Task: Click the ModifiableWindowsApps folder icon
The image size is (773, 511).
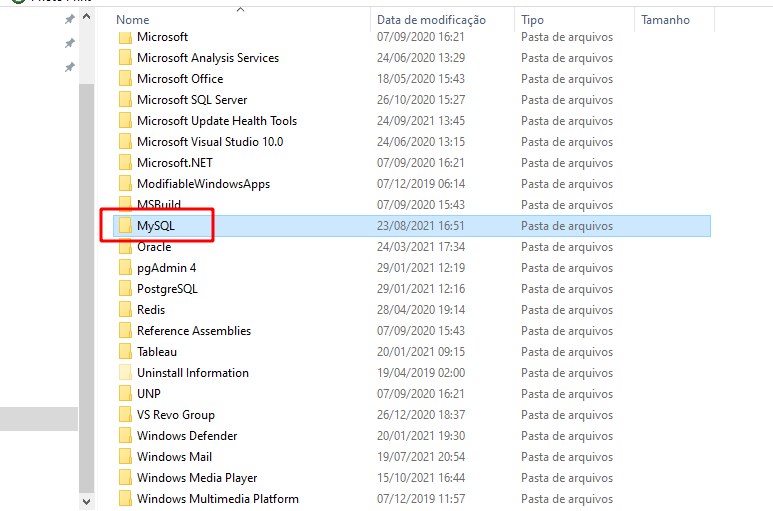Action: click(x=125, y=184)
